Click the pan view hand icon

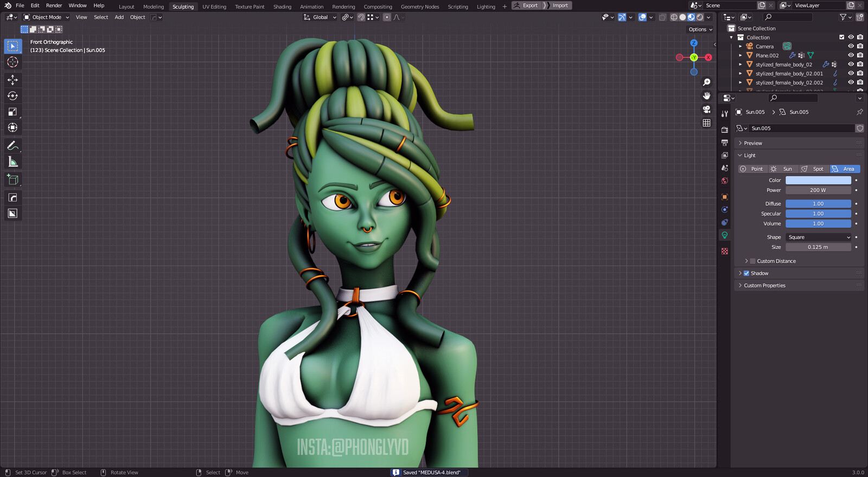click(706, 96)
